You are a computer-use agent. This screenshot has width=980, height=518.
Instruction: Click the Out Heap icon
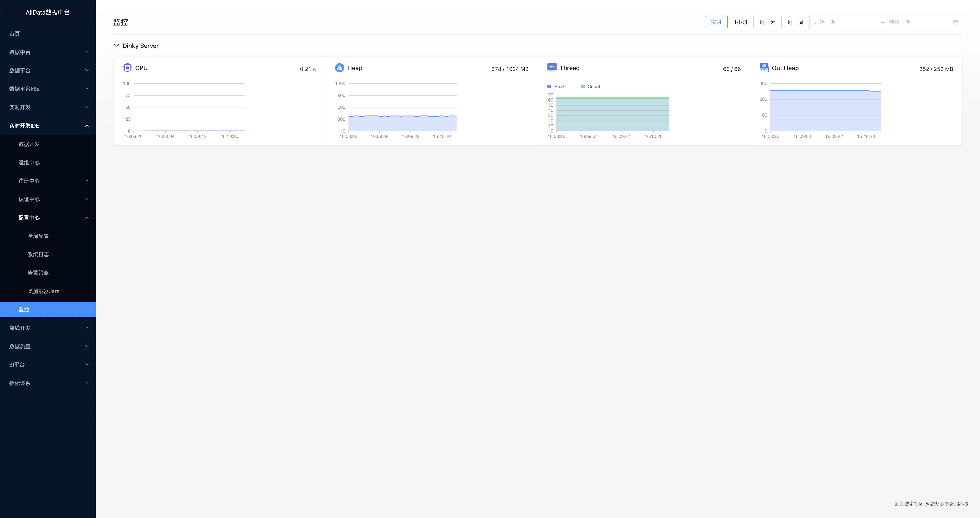pos(764,68)
